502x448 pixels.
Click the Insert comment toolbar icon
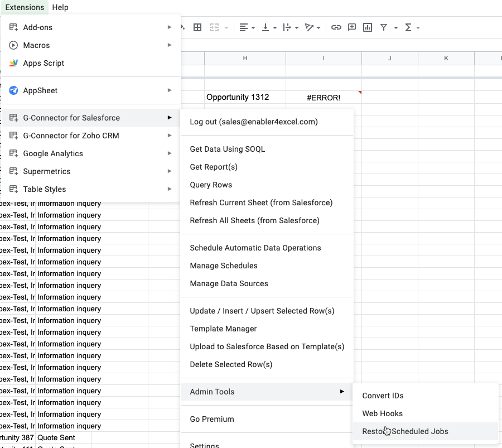[352, 27]
